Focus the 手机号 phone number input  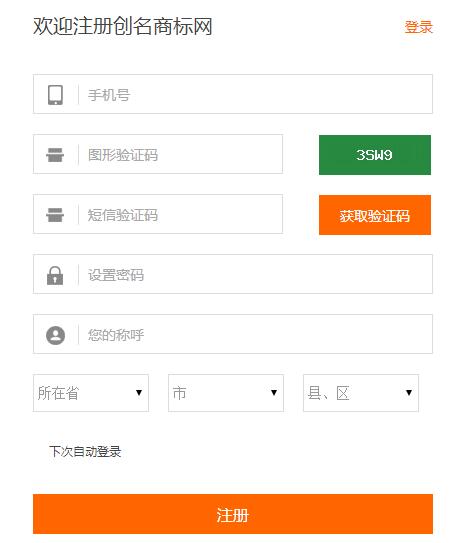pyautogui.click(x=233, y=94)
